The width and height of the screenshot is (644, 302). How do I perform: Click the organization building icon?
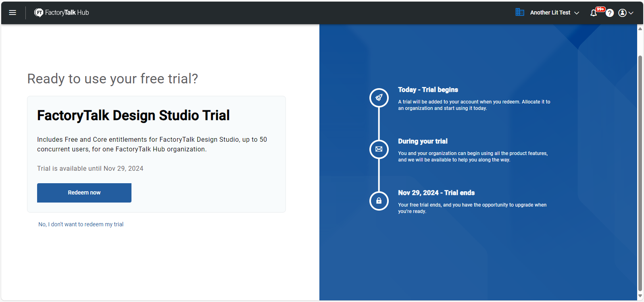pyautogui.click(x=520, y=12)
